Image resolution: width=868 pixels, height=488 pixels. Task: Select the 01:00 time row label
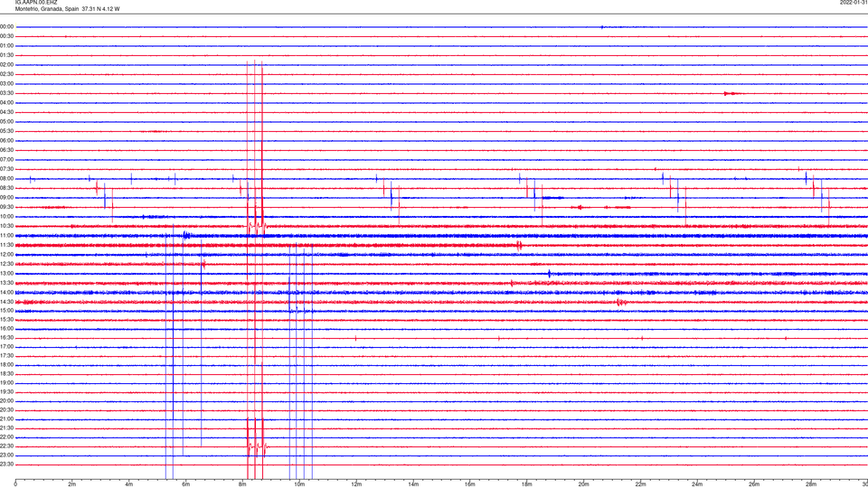[x=6, y=46]
